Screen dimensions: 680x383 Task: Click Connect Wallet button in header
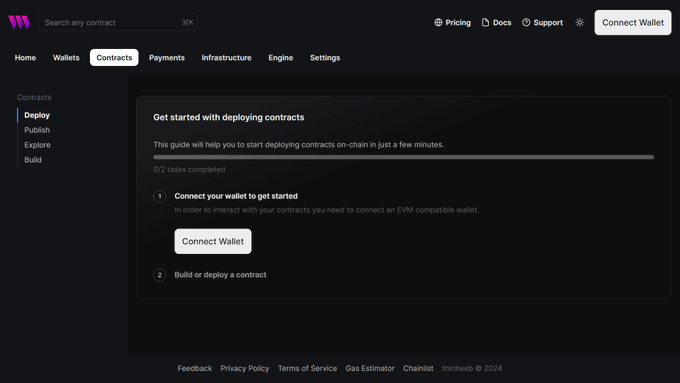(633, 23)
